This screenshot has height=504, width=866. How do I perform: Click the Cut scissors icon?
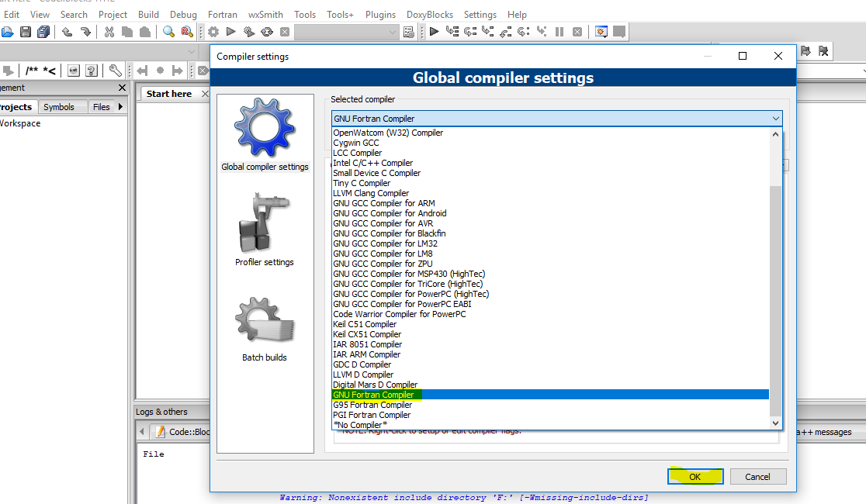tap(109, 32)
